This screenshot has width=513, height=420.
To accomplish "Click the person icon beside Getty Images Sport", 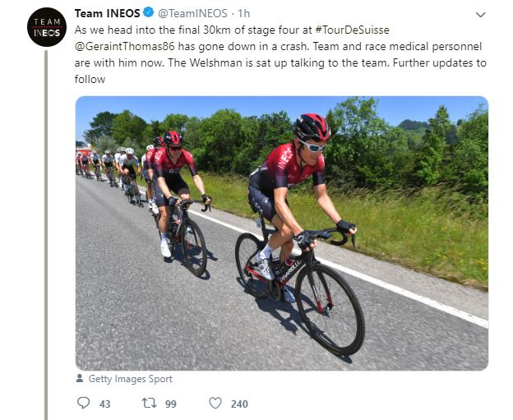I will [x=80, y=379].
